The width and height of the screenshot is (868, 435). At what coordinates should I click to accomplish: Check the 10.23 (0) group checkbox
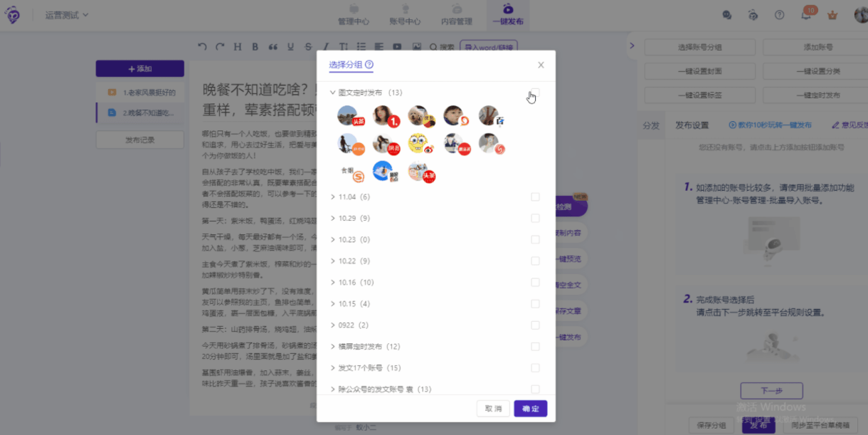coord(535,240)
